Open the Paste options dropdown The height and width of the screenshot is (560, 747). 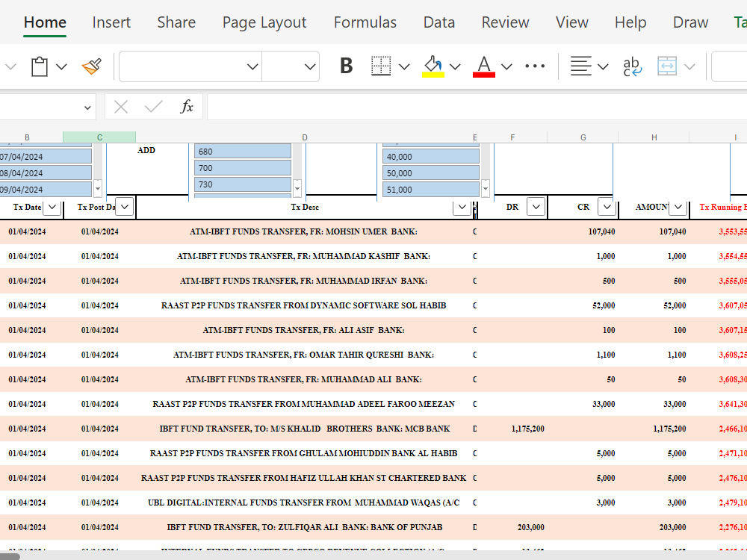61,66
